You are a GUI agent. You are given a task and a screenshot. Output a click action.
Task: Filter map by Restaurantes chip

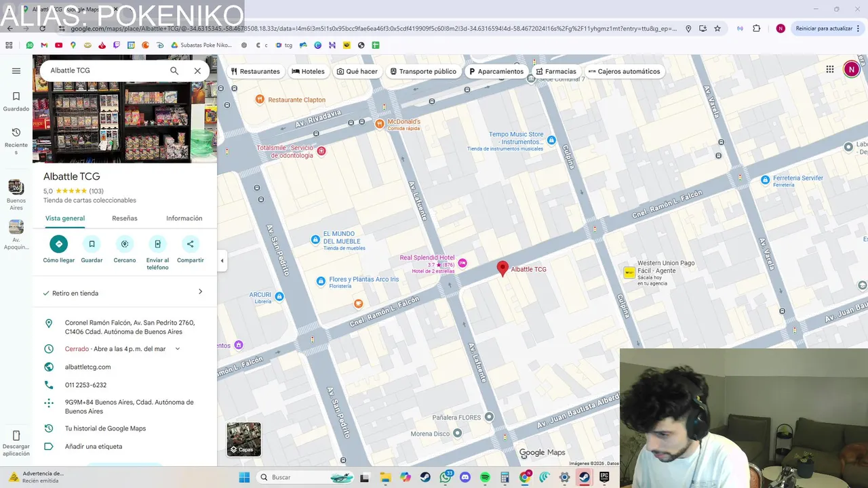[255, 71]
